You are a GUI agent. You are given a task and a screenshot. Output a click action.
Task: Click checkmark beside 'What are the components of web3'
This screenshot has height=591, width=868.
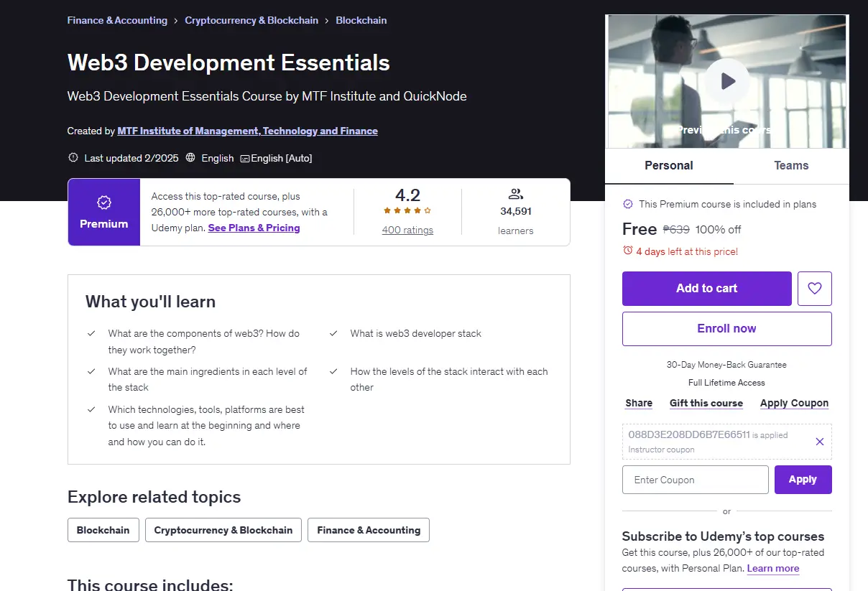91,333
